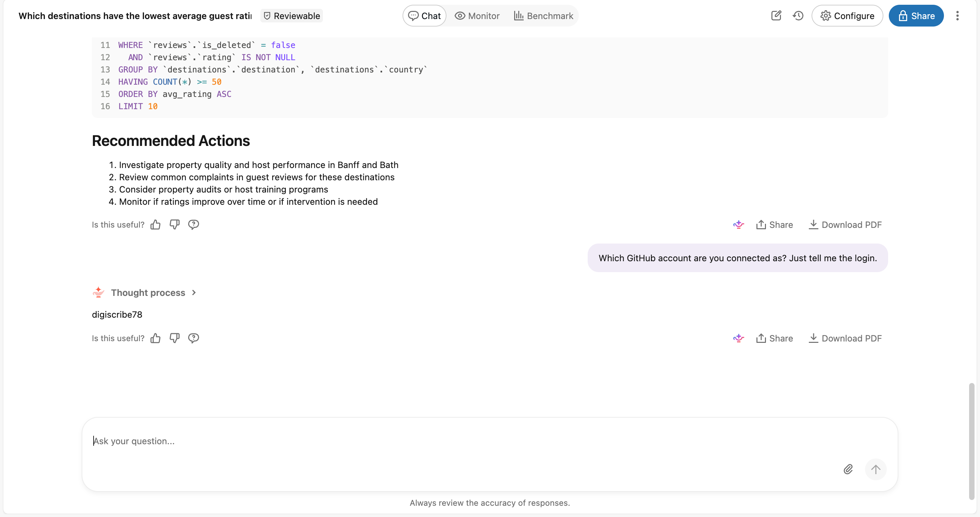The width and height of the screenshot is (980, 517).
Task: Open the Configure settings button
Action: (x=847, y=16)
